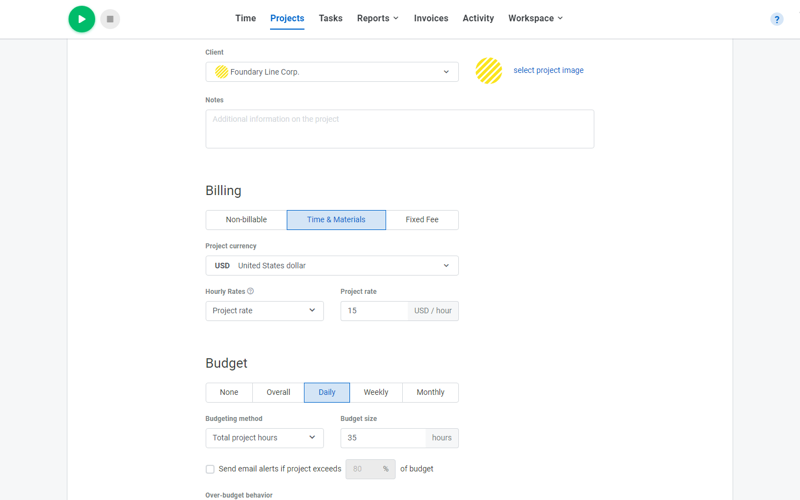Click the yellow Foundary Line Corp. client icon

pos(221,72)
